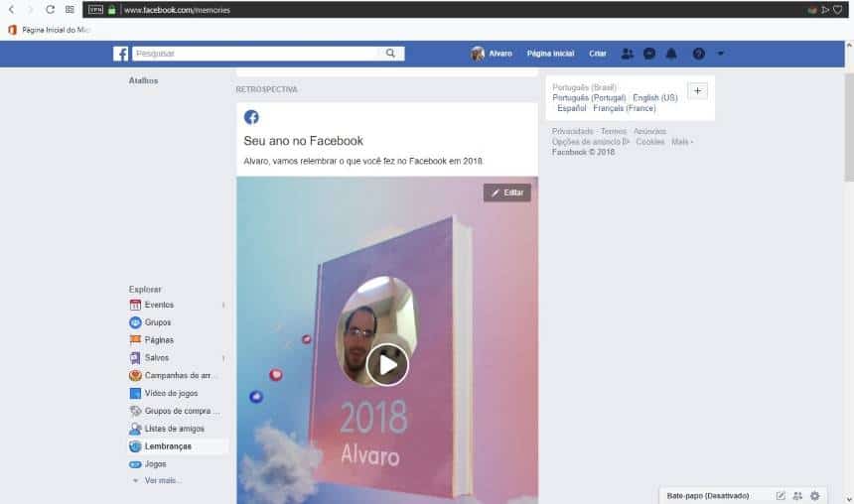This screenshot has height=504, width=854.
Task: Click the page vertical scrollbar thumb
Action: click(x=849, y=128)
